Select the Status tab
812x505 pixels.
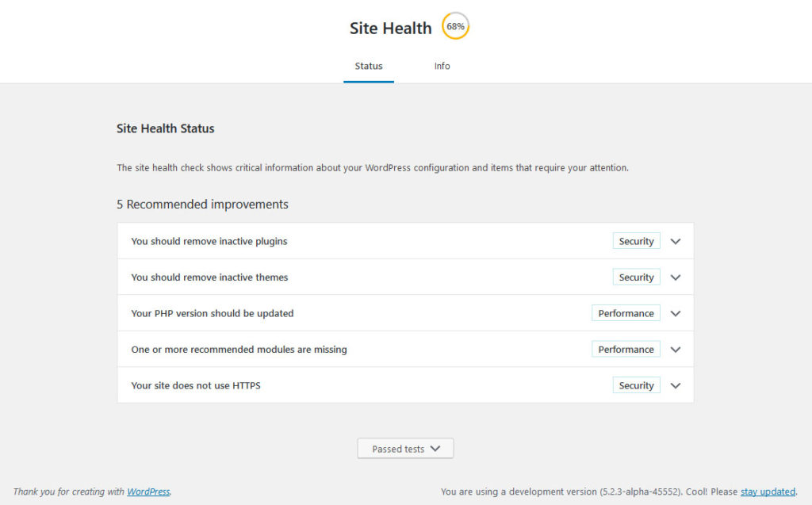point(368,66)
